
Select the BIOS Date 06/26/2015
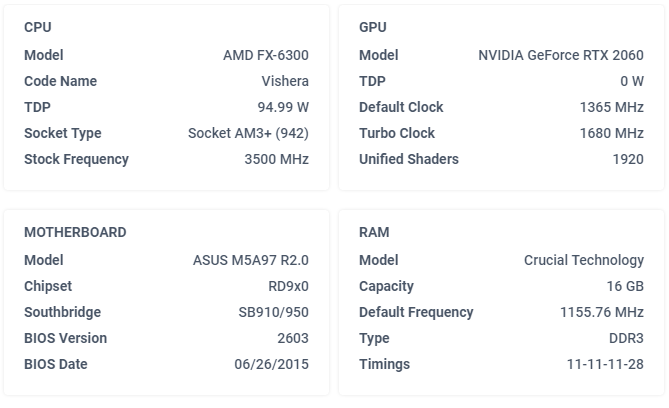click(271, 364)
